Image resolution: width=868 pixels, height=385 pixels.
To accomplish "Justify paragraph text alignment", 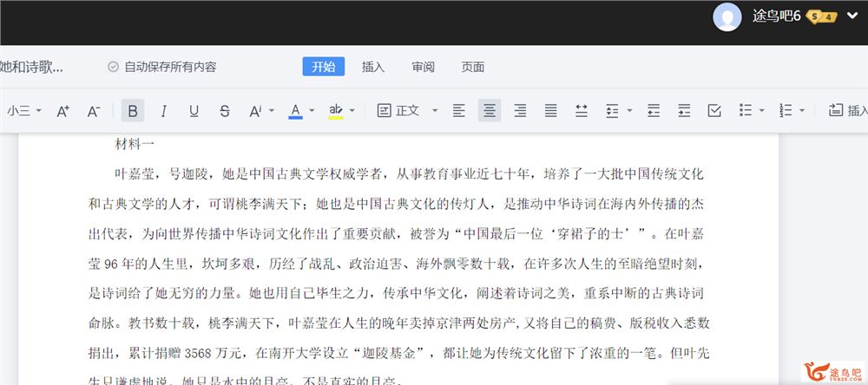I will (x=550, y=111).
